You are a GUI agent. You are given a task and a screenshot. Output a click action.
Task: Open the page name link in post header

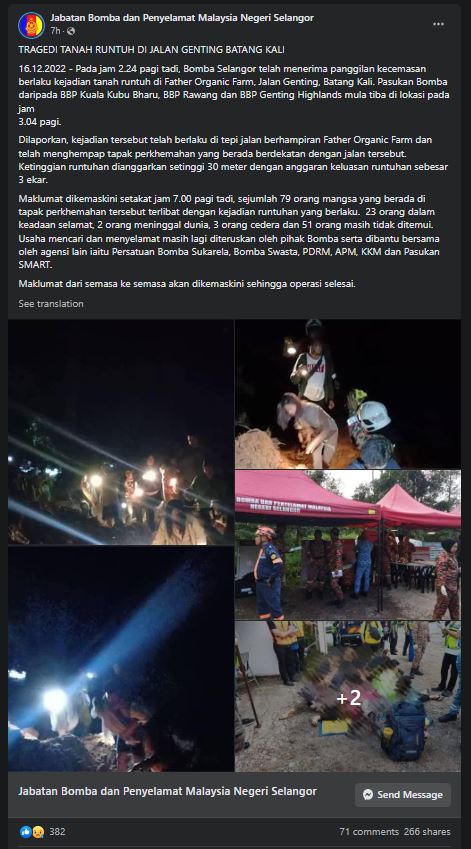pyautogui.click(x=182, y=18)
